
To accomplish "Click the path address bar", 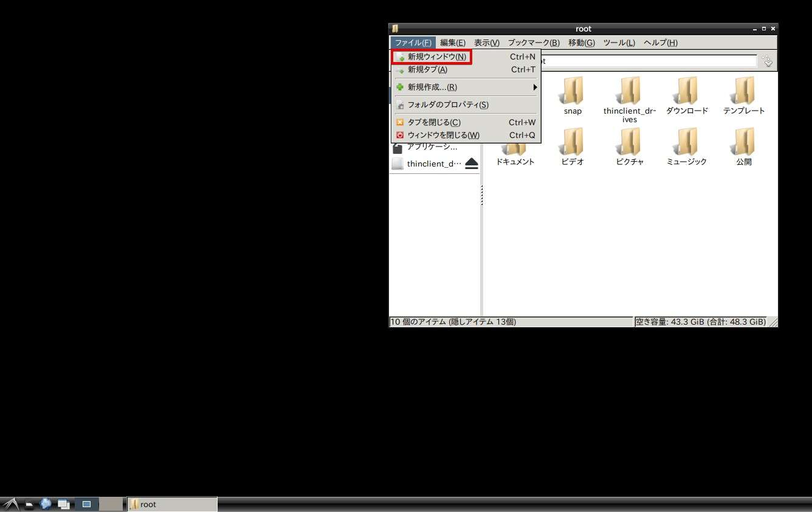I will [x=649, y=61].
